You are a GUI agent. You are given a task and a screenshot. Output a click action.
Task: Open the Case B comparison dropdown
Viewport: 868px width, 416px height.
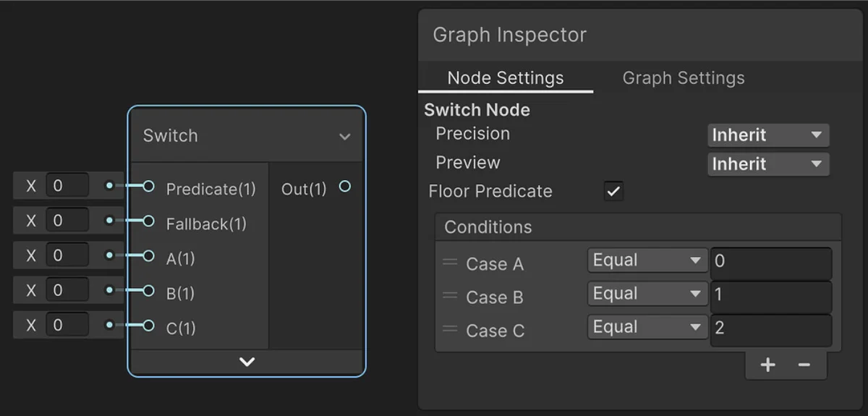point(647,294)
